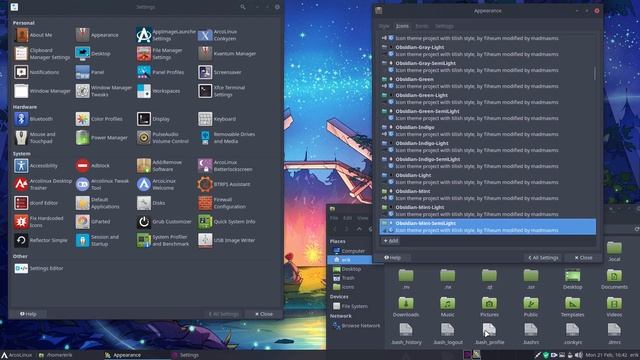The height and width of the screenshot is (360, 640).
Task: Open BTRFS Assistant
Action: coord(224,184)
